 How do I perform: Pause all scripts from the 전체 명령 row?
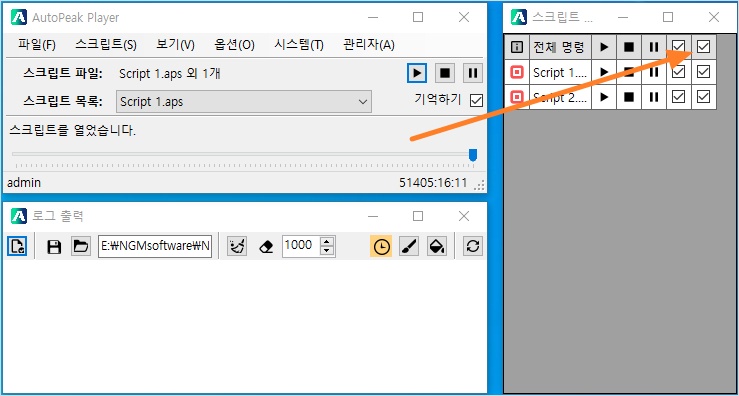[x=654, y=47]
